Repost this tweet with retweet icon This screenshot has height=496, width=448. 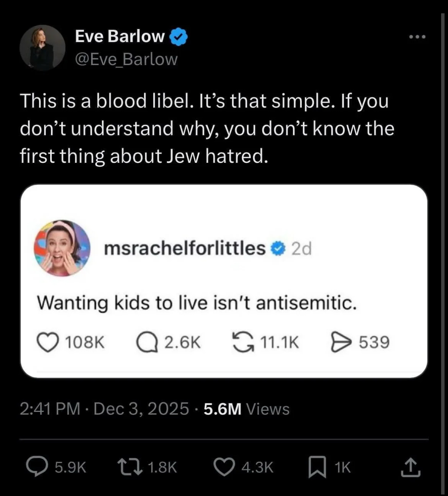click(130, 467)
